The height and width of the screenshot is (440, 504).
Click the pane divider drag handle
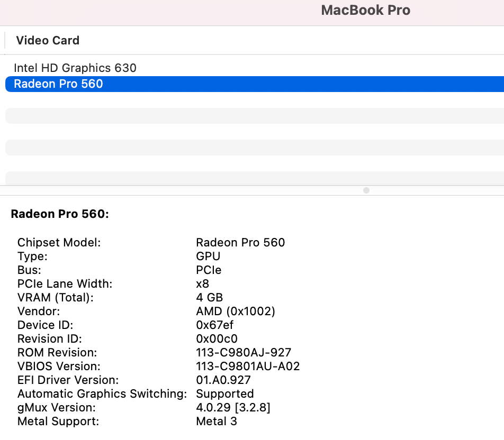(x=366, y=190)
